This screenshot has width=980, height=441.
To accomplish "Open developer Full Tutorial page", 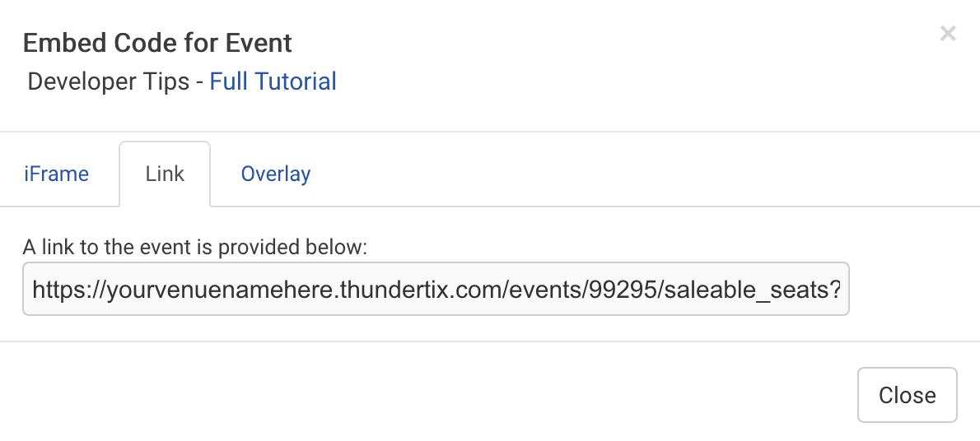I will click(x=273, y=81).
